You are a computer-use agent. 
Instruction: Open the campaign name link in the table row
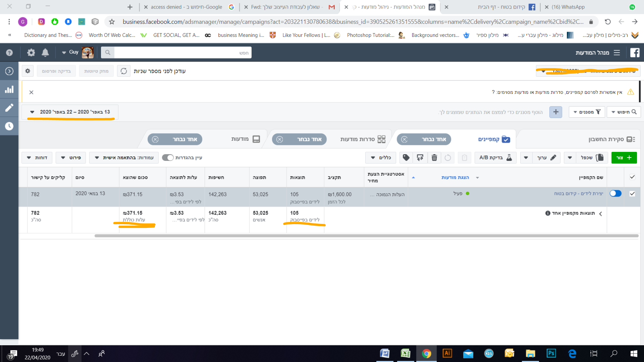pos(578,193)
